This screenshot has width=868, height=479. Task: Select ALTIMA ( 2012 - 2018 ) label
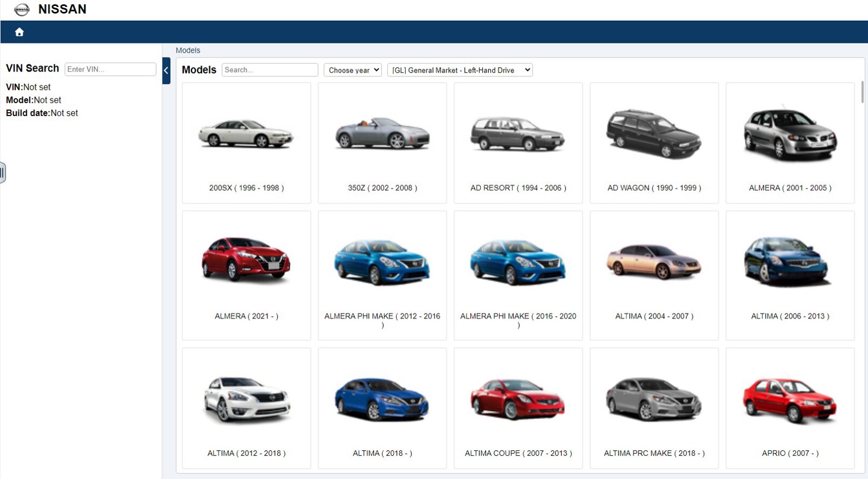[x=246, y=453]
